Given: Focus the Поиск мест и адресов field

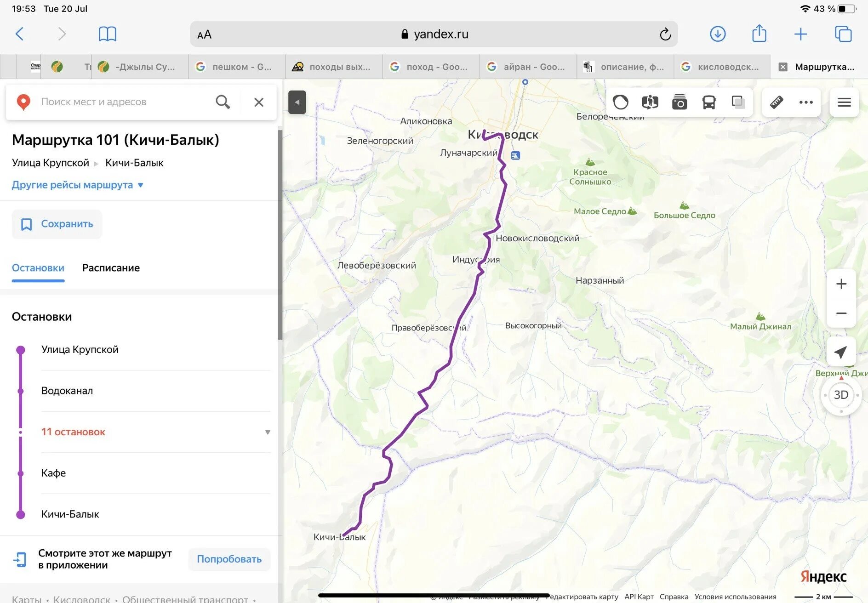Looking at the screenshot, I should click(x=124, y=102).
